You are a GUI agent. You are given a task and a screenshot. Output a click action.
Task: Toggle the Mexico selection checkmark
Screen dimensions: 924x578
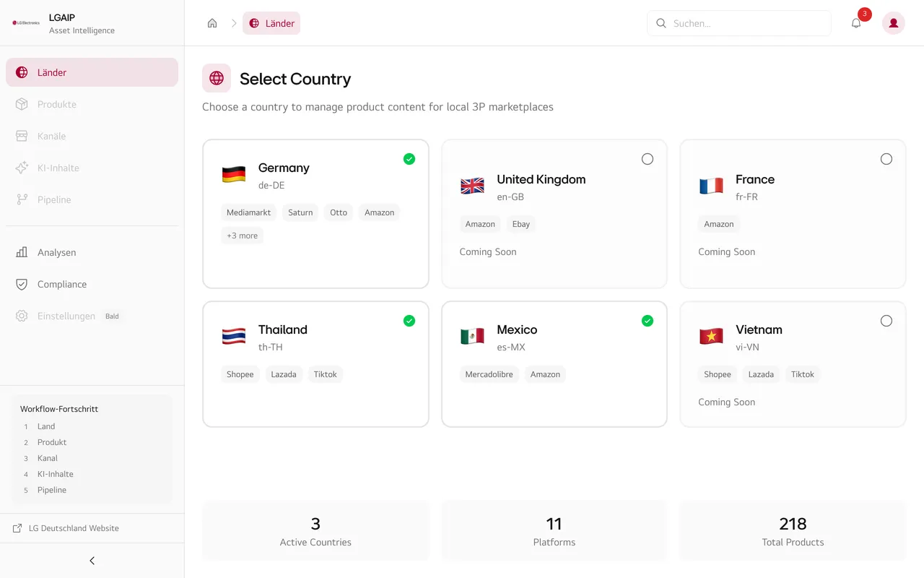[x=648, y=321]
